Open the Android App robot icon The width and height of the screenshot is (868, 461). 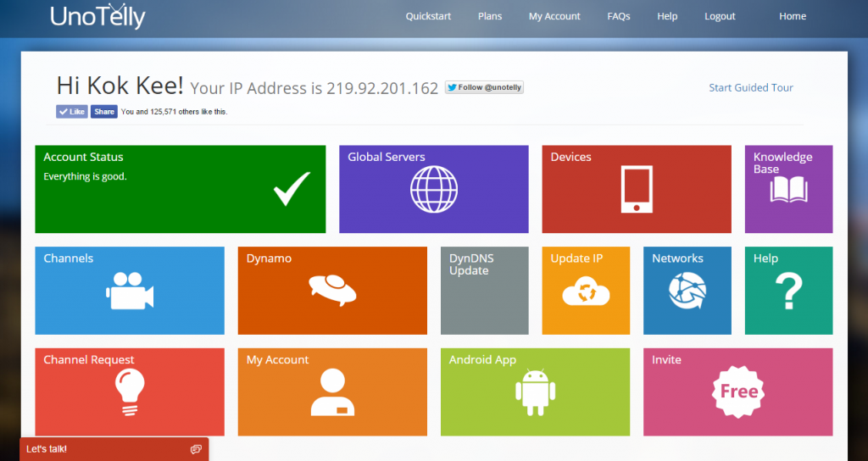point(536,392)
